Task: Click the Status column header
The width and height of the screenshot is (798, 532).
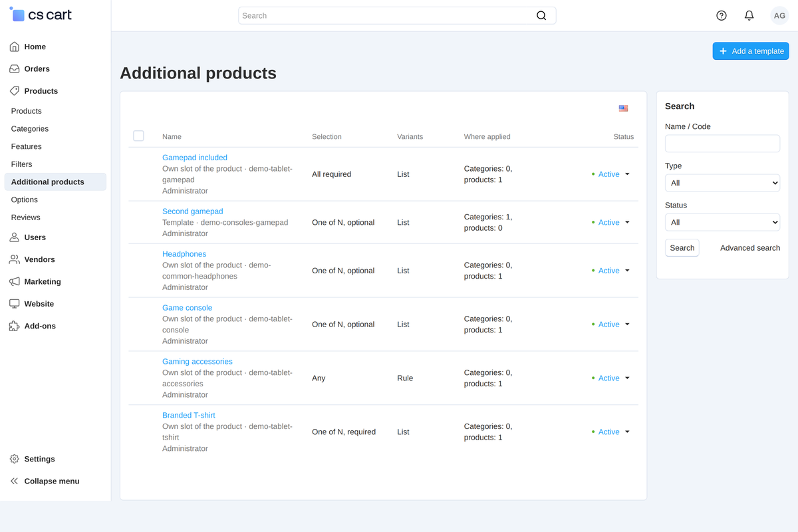Action: point(624,136)
